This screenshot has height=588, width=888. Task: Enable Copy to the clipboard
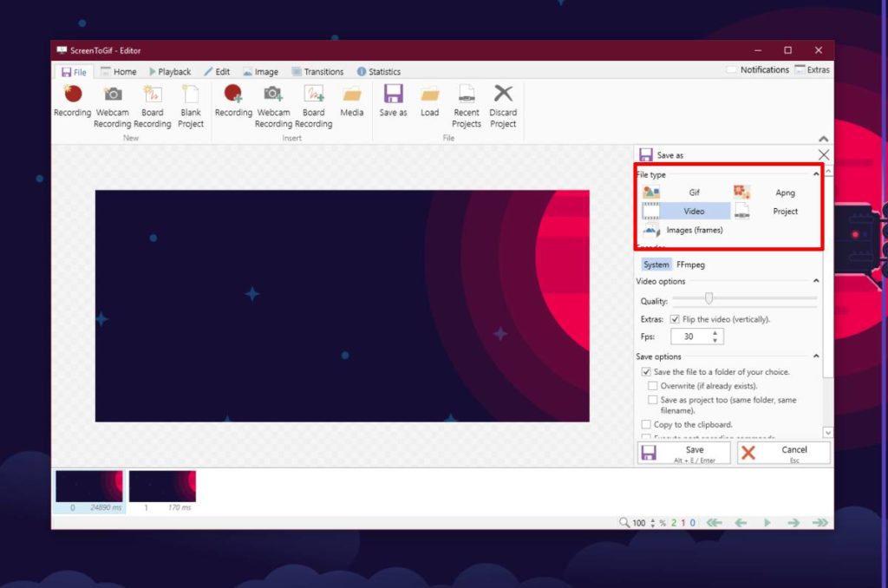645,424
